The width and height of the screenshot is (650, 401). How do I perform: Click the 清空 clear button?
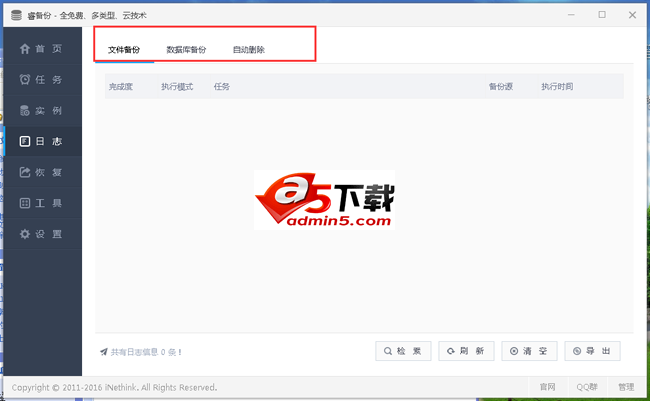click(x=529, y=351)
